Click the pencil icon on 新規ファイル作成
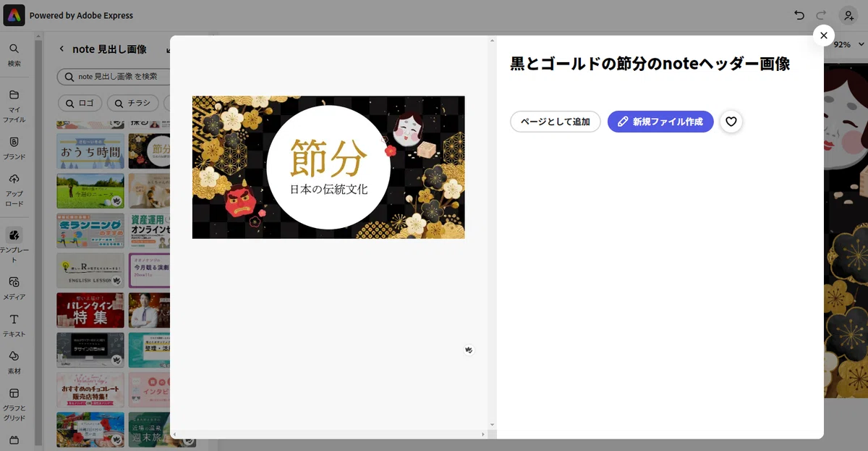The image size is (868, 451). pyautogui.click(x=621, y=122)
